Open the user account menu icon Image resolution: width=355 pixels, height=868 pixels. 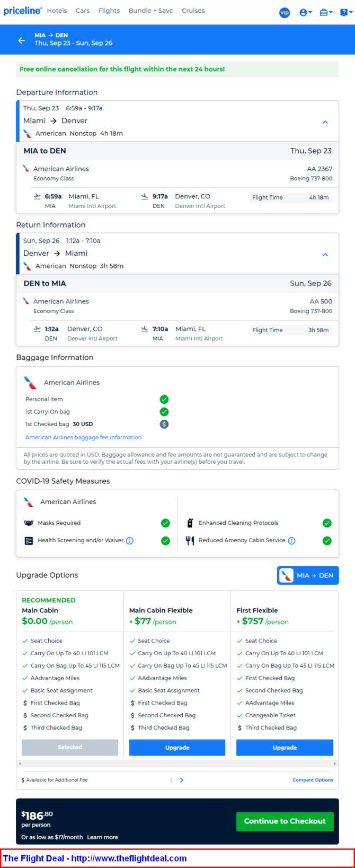[305, 12]
